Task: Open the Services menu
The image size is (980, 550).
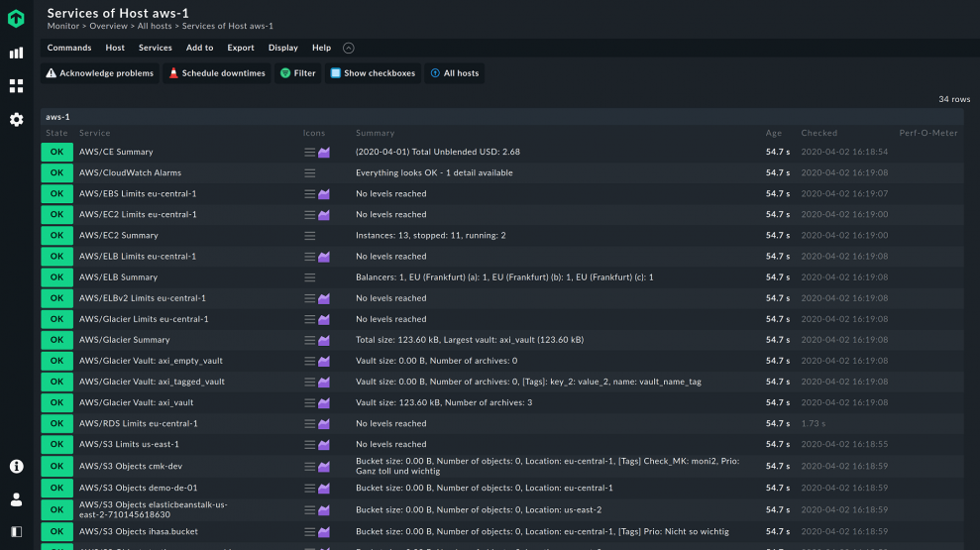Action: (155, 48)
